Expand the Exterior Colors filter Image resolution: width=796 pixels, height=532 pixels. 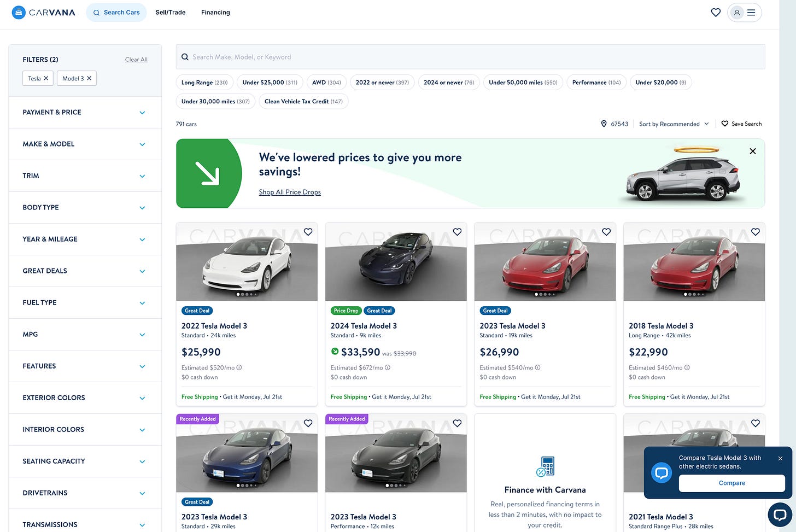click(x=85, y=397)
